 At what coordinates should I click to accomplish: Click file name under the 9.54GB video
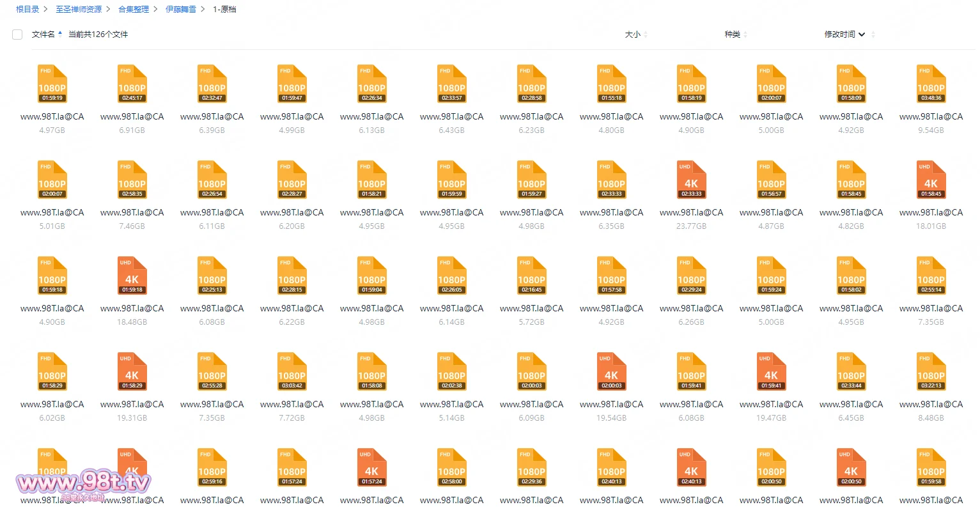[x=931, y=117]
